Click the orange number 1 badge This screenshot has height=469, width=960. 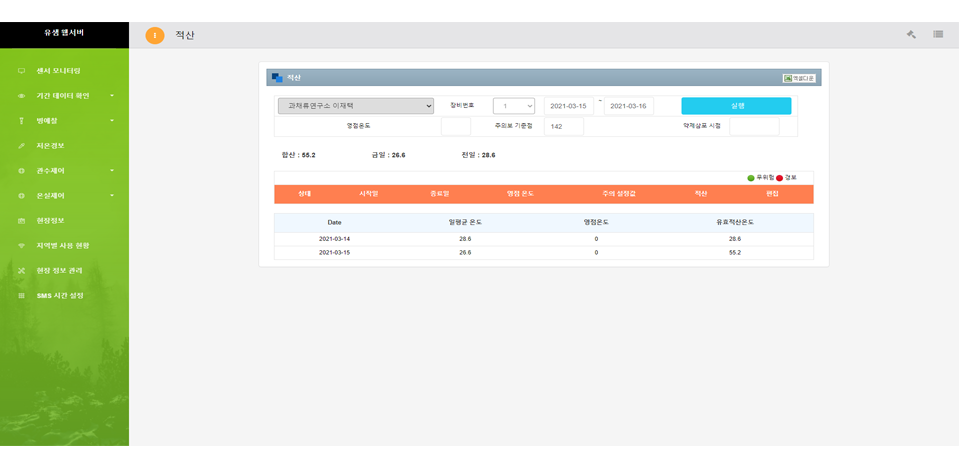[x=154, y=35]
